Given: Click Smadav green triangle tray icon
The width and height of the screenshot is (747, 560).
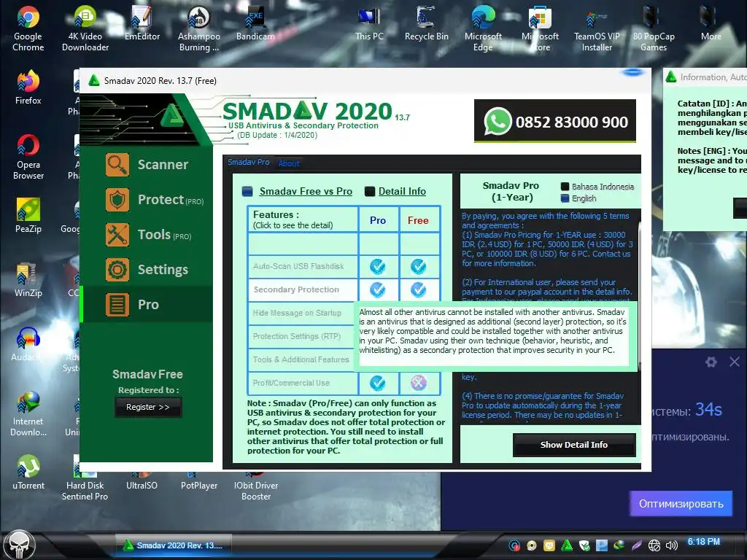Looking at the screenshot, I should [567, 545].
